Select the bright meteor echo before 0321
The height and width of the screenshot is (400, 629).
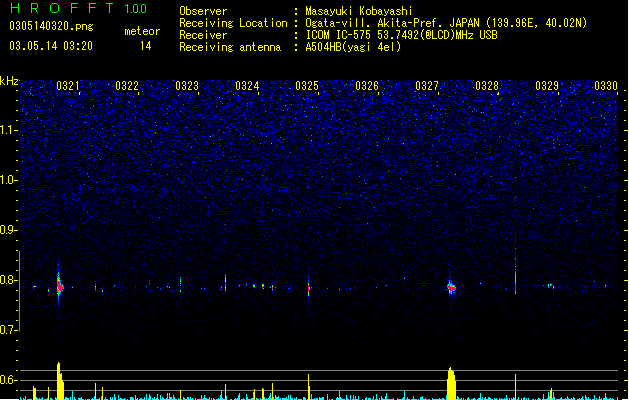pos(59,286)
